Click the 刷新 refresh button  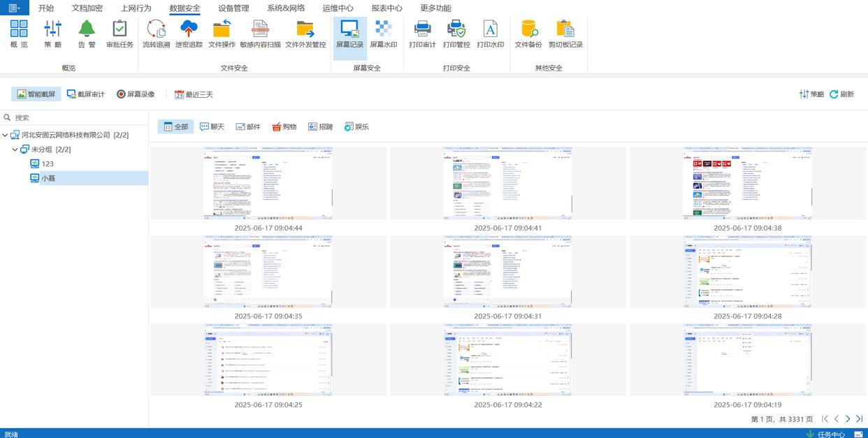841,94
